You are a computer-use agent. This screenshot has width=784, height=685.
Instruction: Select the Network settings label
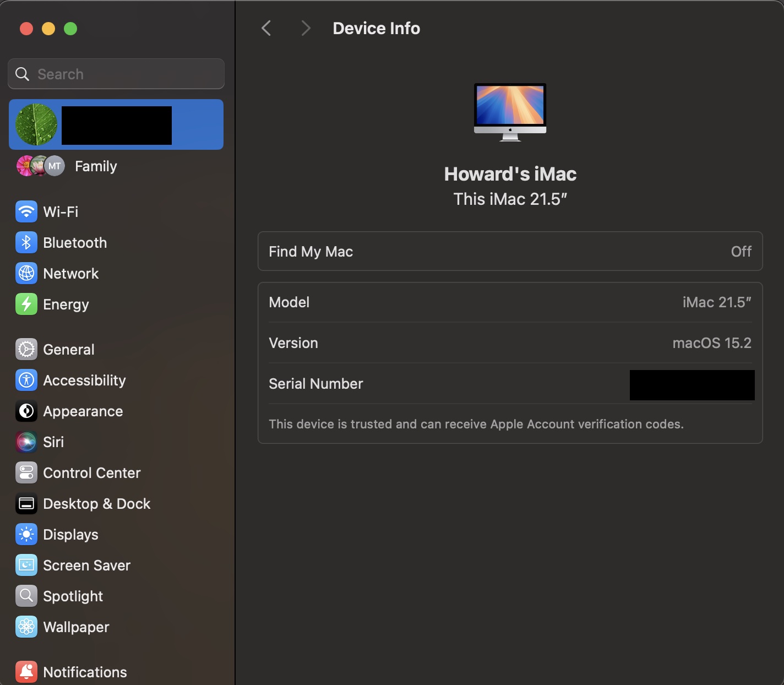tap(70, 273)
